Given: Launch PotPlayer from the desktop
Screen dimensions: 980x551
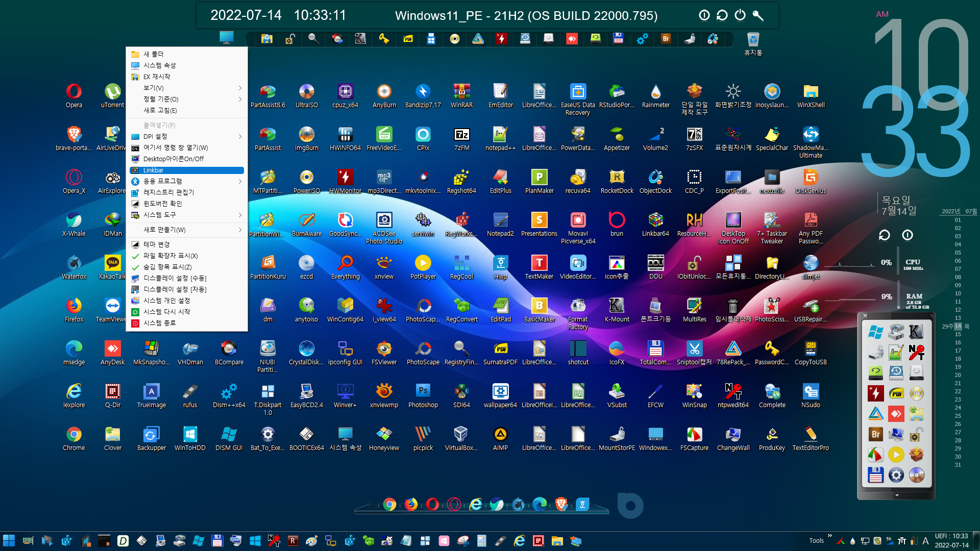Looking at the screenshot, I should (x=423, y=267).
